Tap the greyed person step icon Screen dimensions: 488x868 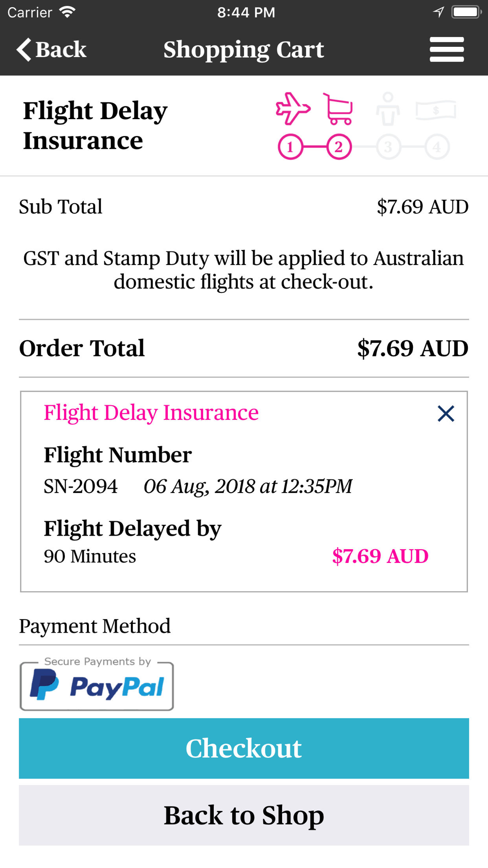tap(388, 109)
